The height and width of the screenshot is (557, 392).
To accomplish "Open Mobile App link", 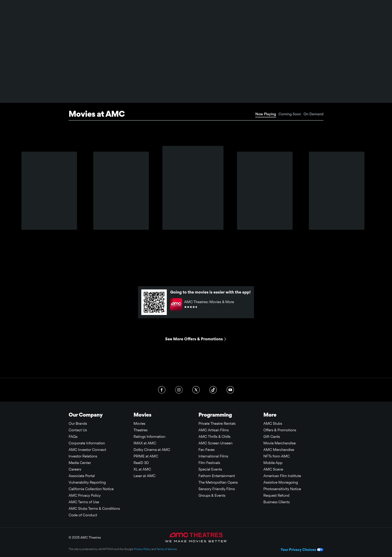I will (273, 463).
